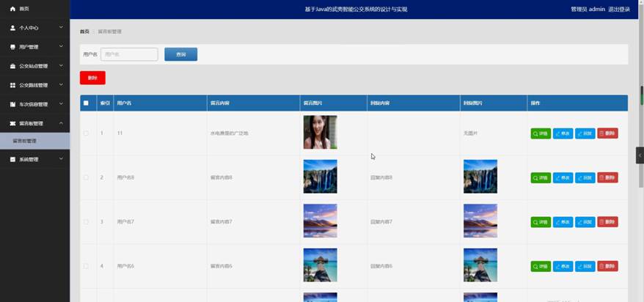Image resolution: width=644 pixels, height=302 pixels.
Task: Click 回复 reply for row 用户名6
Action: pos(585,266)
